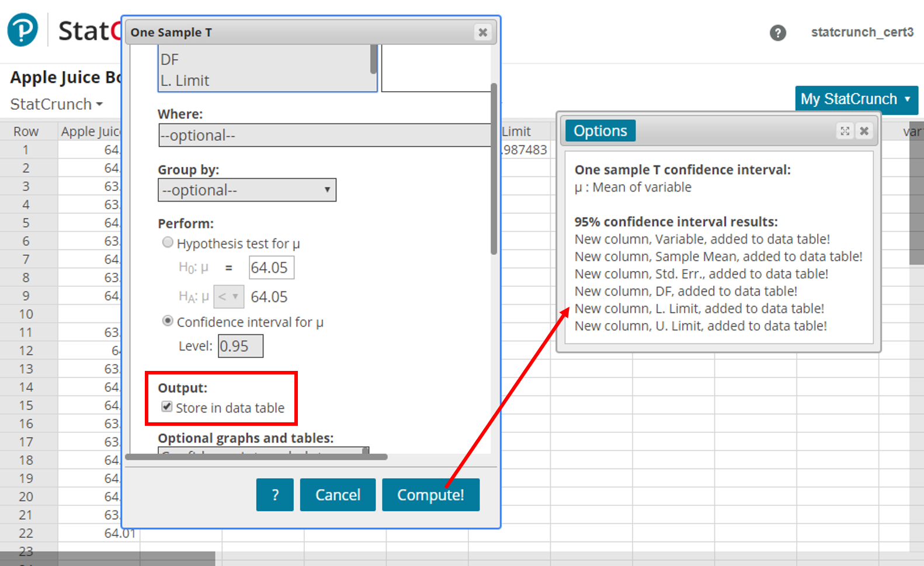The height and width of the screenshot is (566, 924).
Task: Open the alternative hypothesis sign dropdown
Action: click(228, 297)
